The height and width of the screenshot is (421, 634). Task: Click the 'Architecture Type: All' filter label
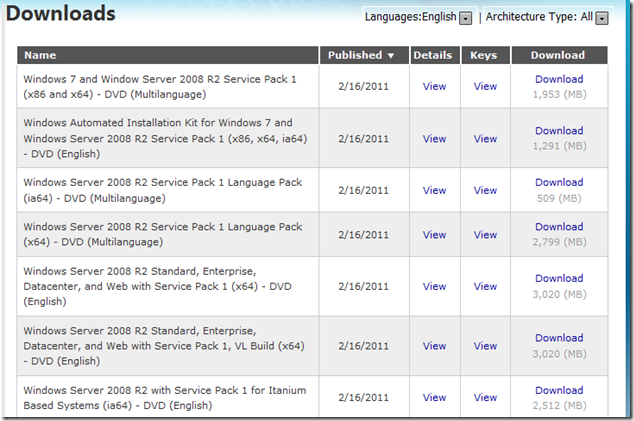tap(539, 17)
